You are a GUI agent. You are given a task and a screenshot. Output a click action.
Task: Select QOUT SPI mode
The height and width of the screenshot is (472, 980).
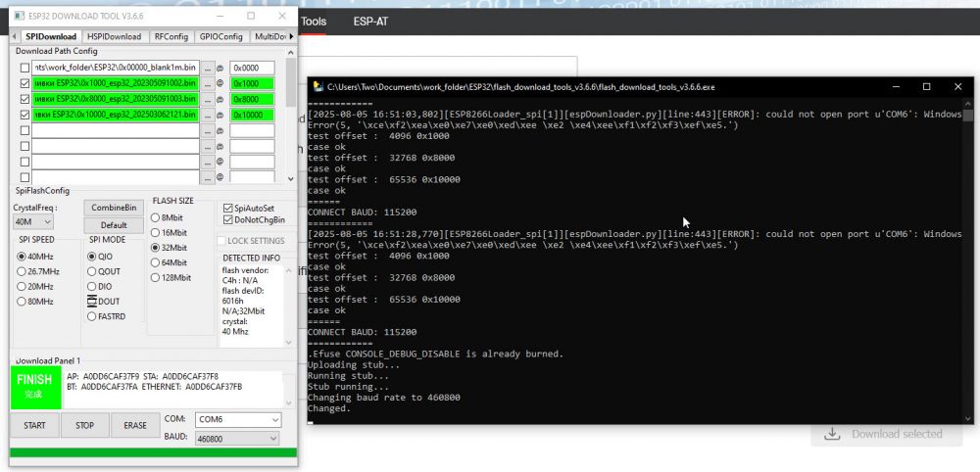[92, 271]
